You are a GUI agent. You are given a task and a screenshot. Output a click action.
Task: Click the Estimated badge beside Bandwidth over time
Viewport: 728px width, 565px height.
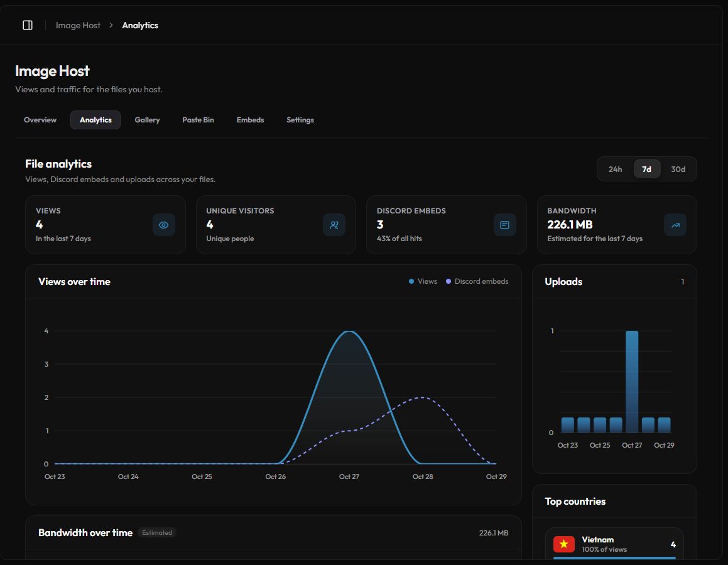(x=157, y=532)
